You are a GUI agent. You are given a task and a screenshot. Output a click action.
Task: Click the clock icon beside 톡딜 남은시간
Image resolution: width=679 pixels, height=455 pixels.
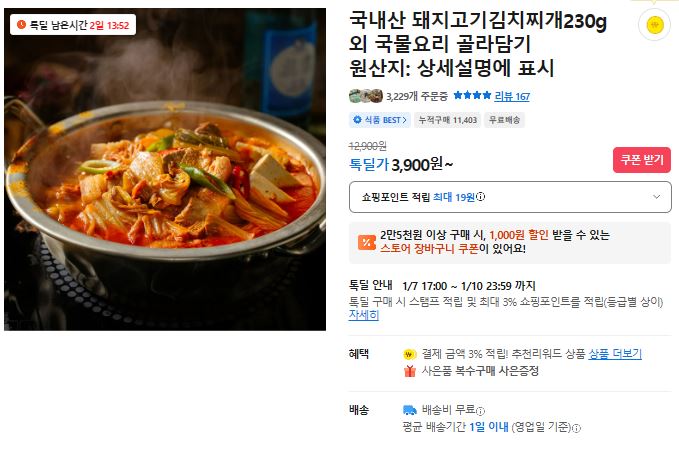click(21, 25)
